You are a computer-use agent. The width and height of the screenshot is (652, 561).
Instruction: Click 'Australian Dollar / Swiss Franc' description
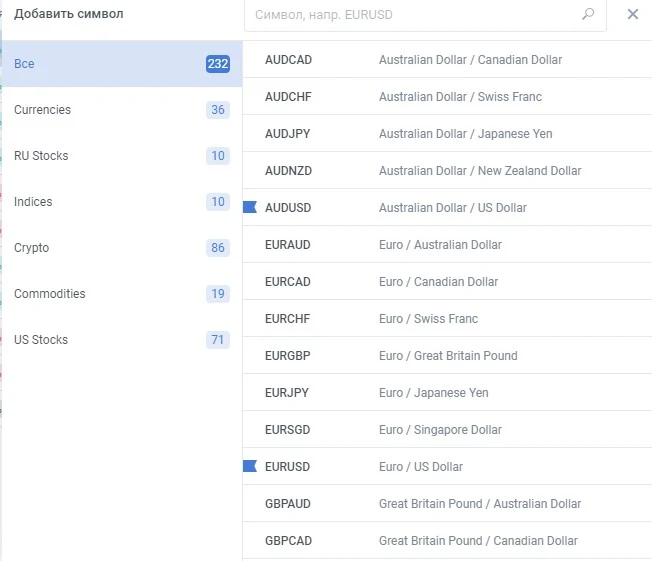[460, 97]
